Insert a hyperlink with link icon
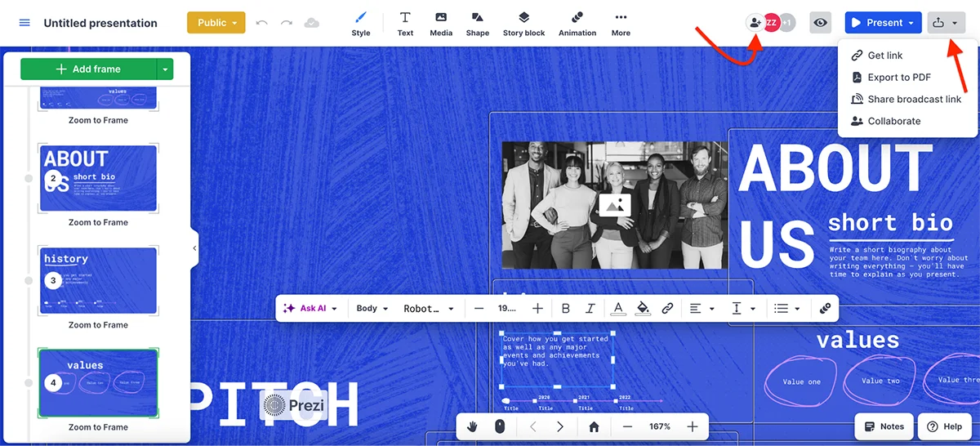The height and width of the screenshot is (446, 980). click(667, 309)
